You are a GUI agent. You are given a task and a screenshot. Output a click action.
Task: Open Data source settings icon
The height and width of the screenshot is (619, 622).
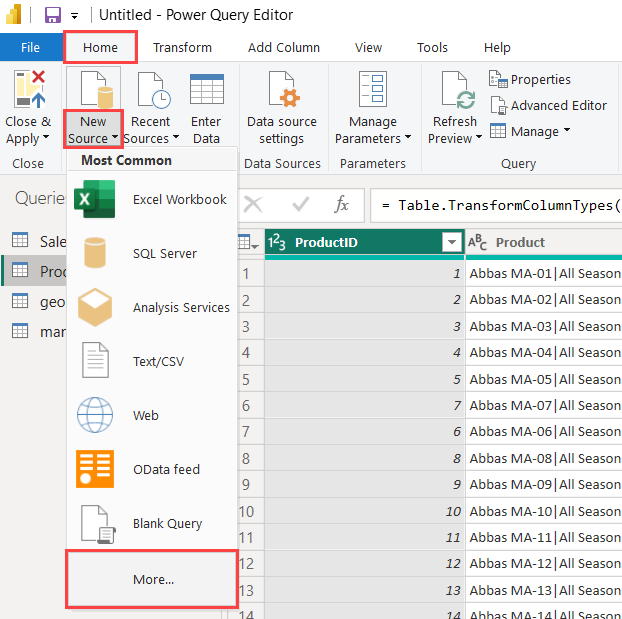(284, 89)
